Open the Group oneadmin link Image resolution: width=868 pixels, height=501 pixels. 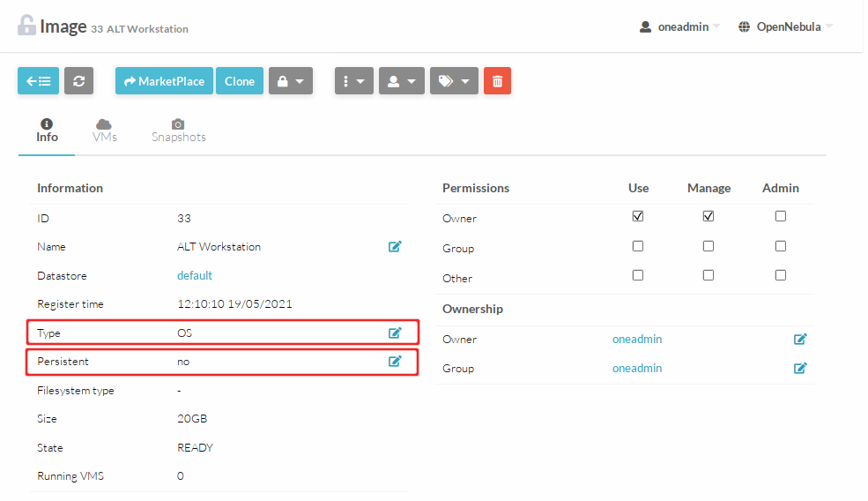(x=636, y=368)
